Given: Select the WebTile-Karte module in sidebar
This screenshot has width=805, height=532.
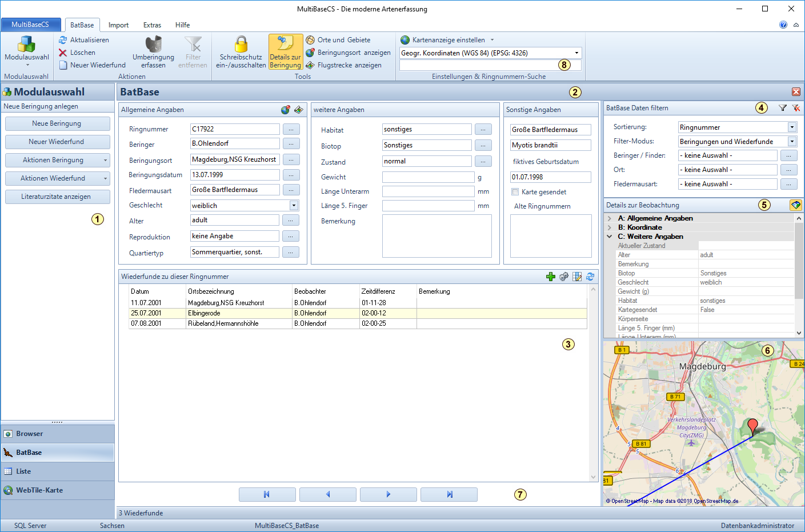Looking at the screenshot, I should [x=58, y=490].
